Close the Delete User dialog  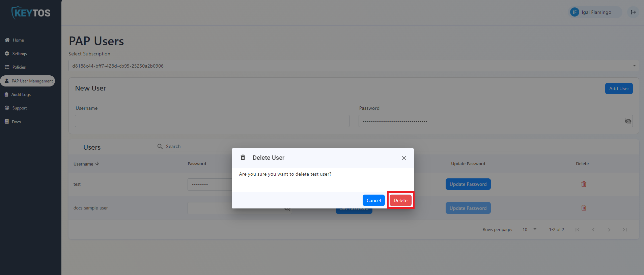[x=404, y=158]
